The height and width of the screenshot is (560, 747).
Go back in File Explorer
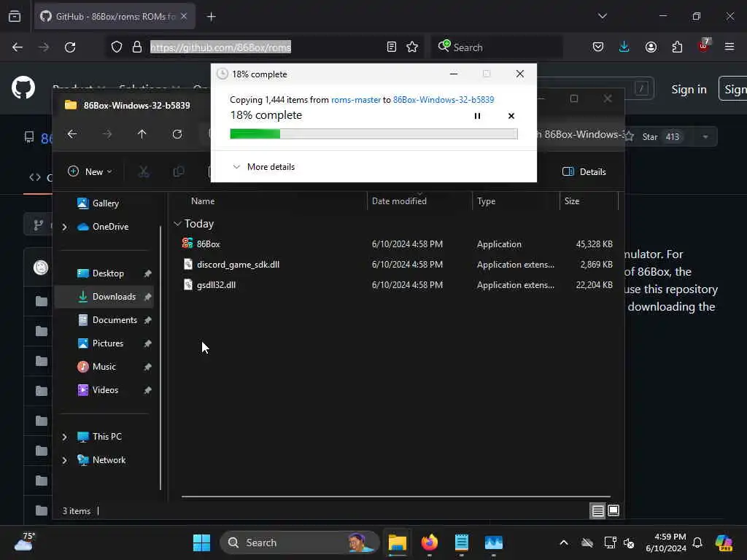pyautogui.click(x=72, y=134)
